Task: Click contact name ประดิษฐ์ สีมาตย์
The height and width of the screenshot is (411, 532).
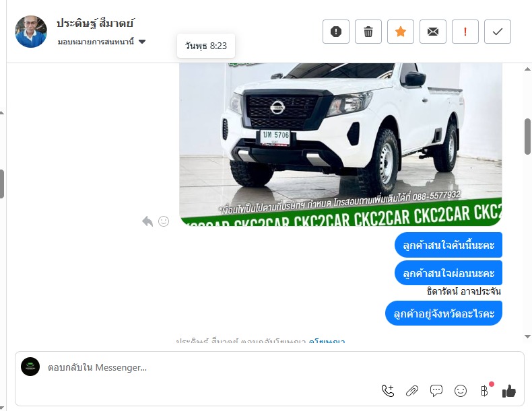Action: pos(95,23)
